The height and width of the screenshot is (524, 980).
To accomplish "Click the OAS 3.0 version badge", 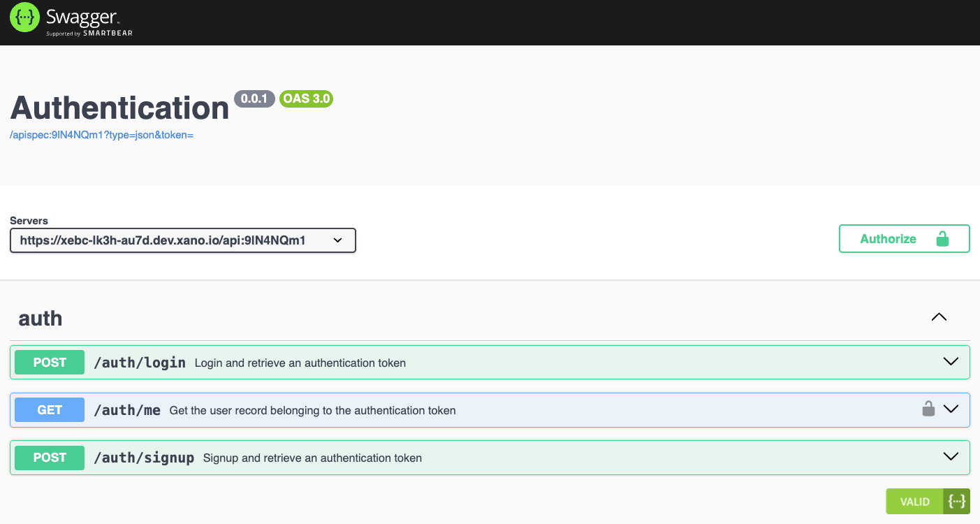I will coord(306,99).
